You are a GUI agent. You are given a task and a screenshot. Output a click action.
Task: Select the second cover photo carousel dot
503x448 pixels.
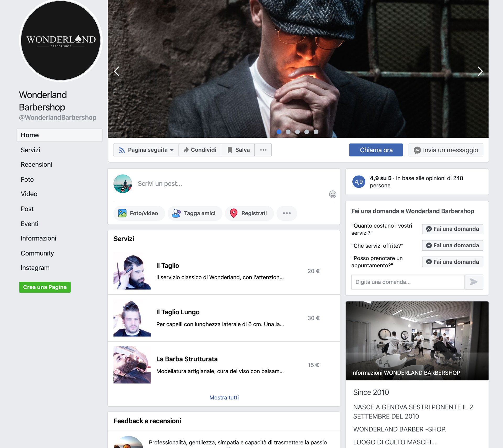tap(288, 132)
